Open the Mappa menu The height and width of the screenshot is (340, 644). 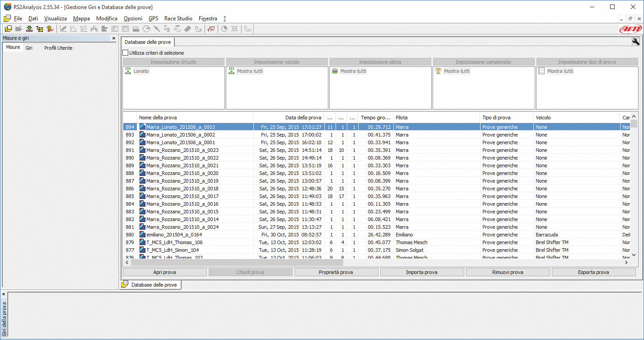(x=81, y=19)
